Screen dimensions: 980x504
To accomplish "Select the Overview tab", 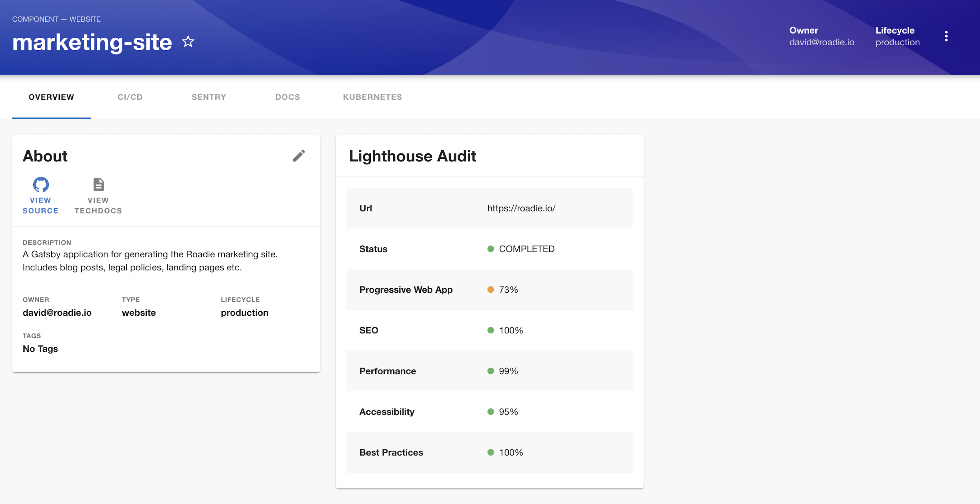I will tap(51, 97).
